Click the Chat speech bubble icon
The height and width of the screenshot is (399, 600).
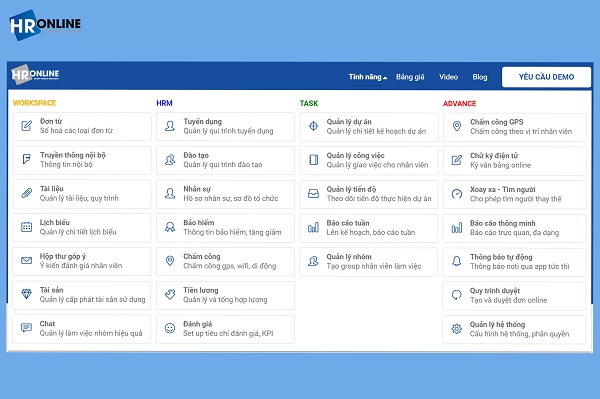tap(26, 328)
